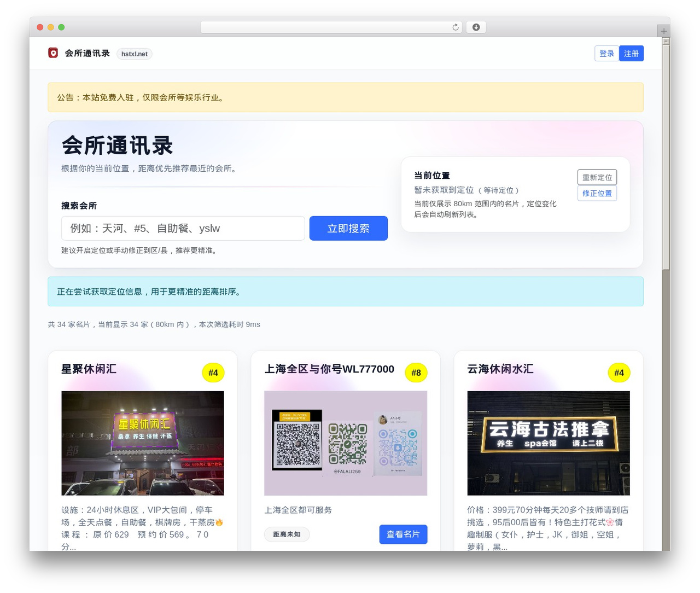Click the yellow 公告 announcement banner
This screenshot has height=593, width=700.
[x=346, y=97]
